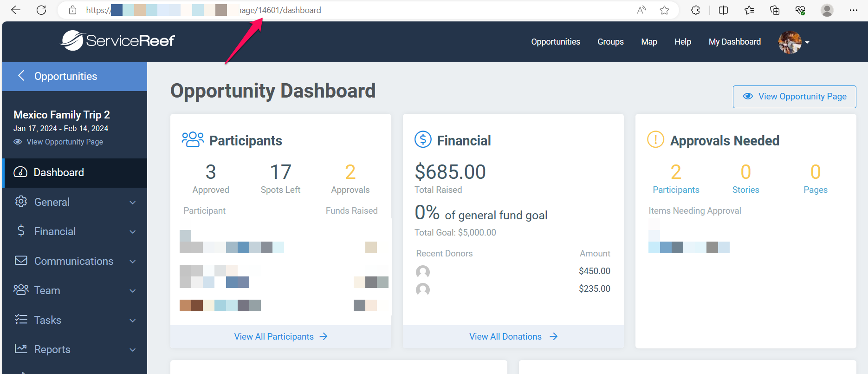
Task: Expand the Team section chevron
Action: [x=133, y=291]
